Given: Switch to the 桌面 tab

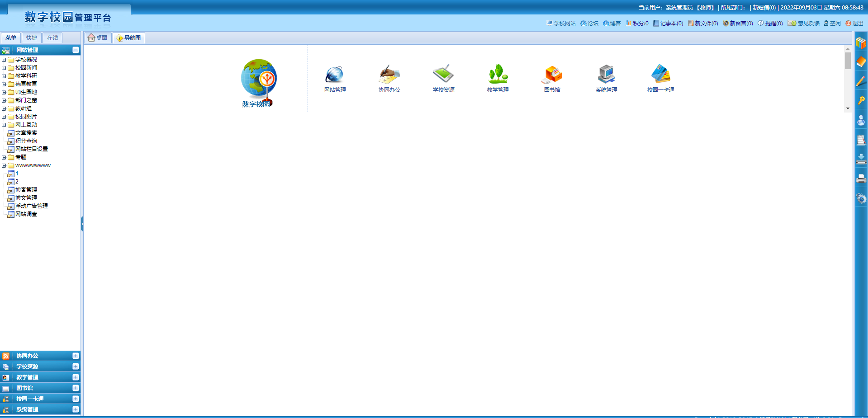Looking at the screenshot, I should click(98, 38).
